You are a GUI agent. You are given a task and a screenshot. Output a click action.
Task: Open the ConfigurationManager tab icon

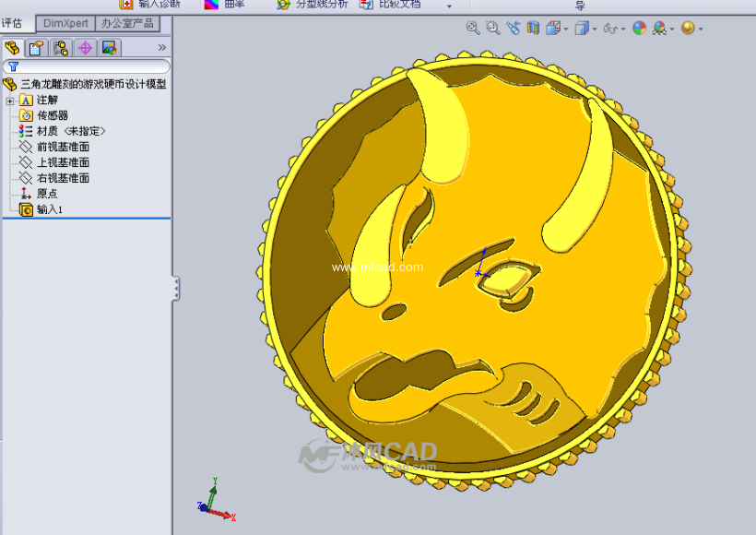(x=61, y=47)
